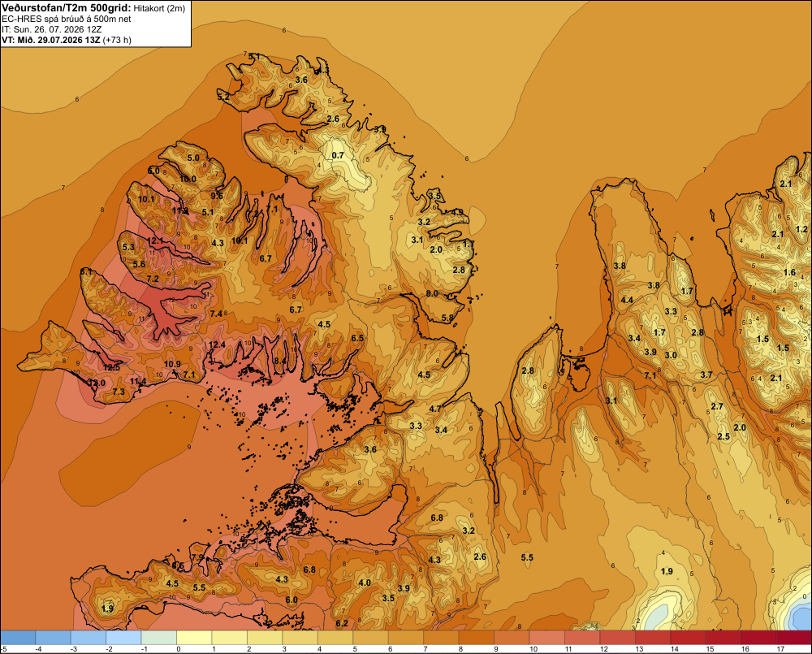Click the '4.7' temperature value on the map
The image size is (812, 654).
click(x=435, y=409)
